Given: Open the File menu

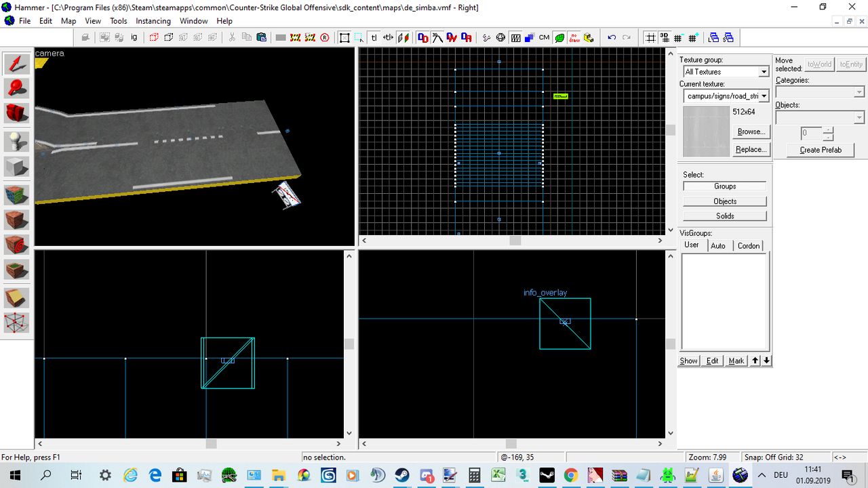Looking at the screenshot, I should click(25, 21).
